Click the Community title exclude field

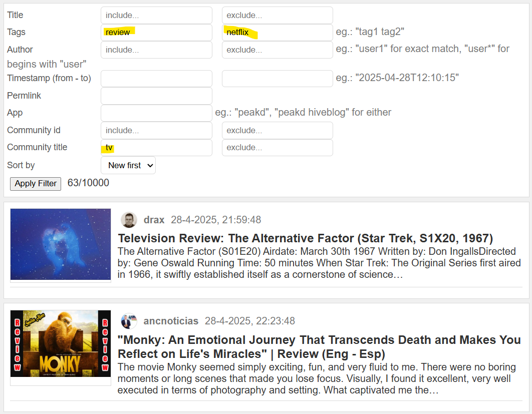[277, 148]
